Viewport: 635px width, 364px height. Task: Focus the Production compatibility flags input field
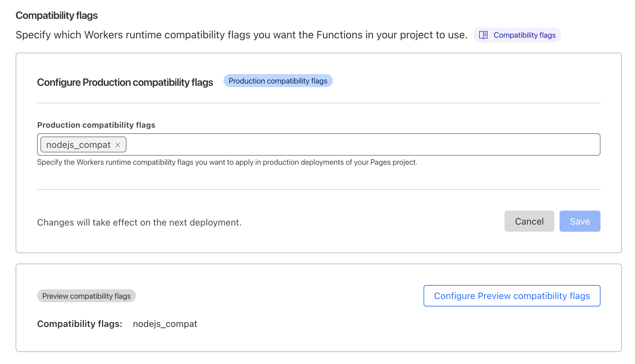293,145
